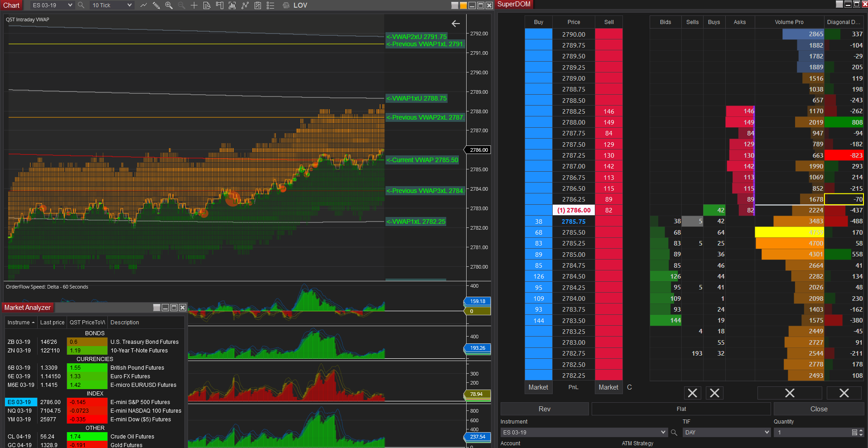The height and width of the screenshot is (448, 868).
Task: Click the X under the Sells column
Action: click(692, 393)
